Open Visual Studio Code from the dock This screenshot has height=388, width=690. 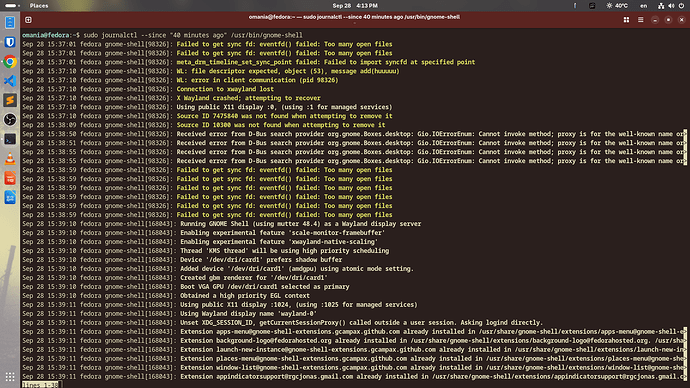(10, 81)
